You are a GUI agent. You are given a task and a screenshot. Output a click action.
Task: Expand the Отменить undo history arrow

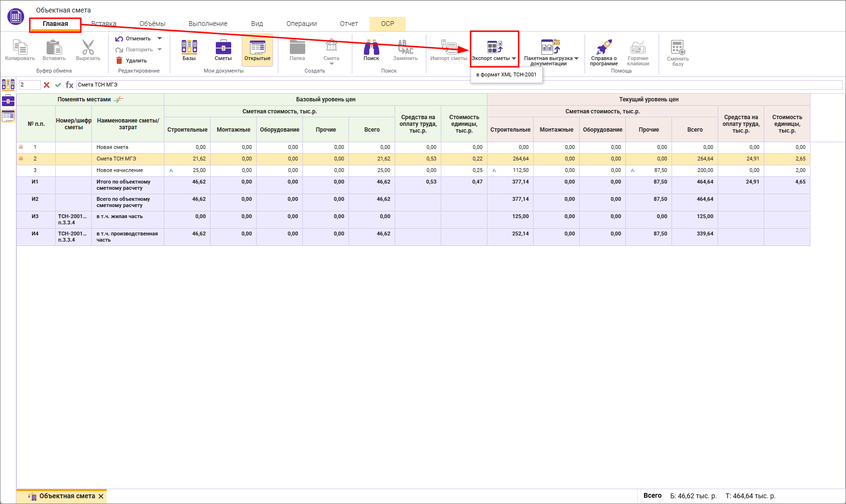click(x=160, y=38)
